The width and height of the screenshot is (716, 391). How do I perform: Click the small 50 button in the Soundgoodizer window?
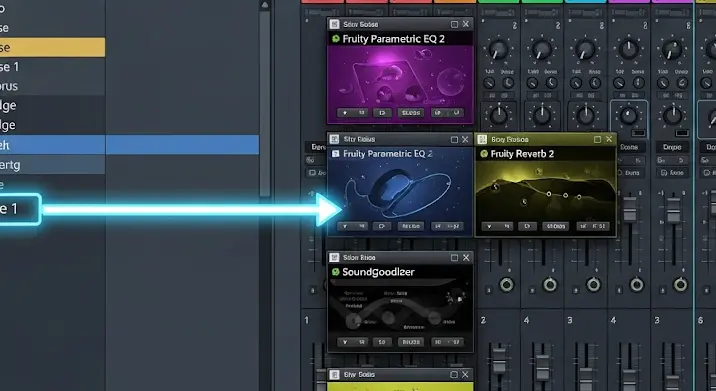[382, 342]
